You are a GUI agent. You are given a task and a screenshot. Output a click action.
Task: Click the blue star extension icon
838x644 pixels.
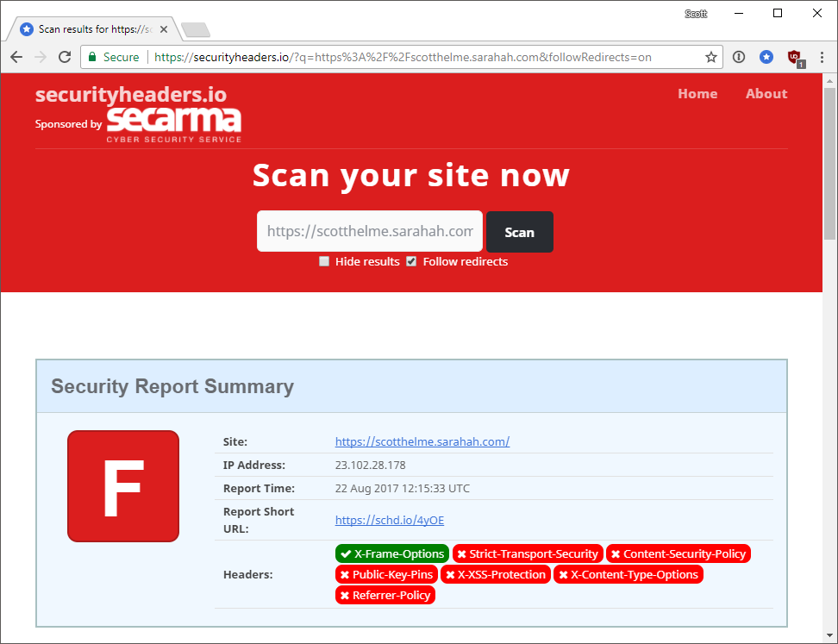[x=766, y=57]
